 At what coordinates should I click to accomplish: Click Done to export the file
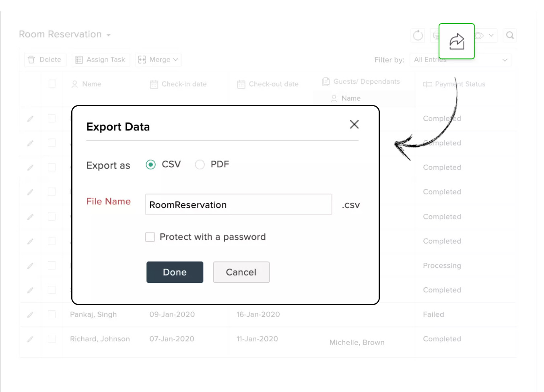(175, 272)
